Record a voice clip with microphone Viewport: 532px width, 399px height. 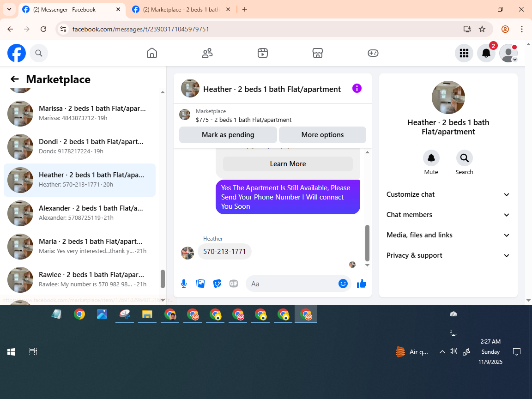(x=183, y=284)
